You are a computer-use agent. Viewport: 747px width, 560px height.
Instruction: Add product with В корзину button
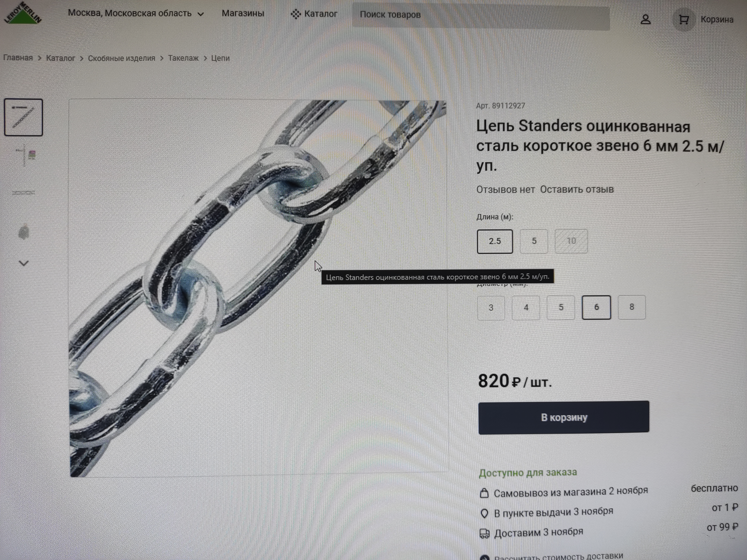tap(564, 417)
